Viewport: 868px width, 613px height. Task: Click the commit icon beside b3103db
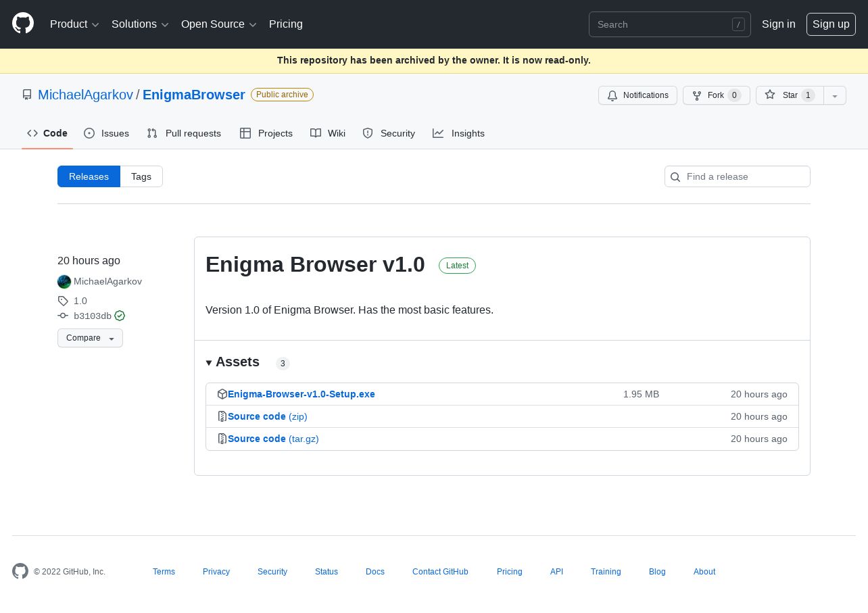pos(63,316)
